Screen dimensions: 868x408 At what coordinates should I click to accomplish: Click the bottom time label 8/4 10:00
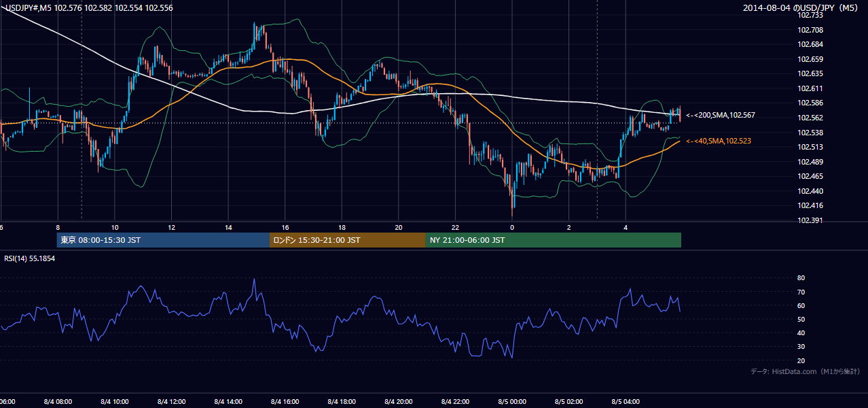(115, 402)
